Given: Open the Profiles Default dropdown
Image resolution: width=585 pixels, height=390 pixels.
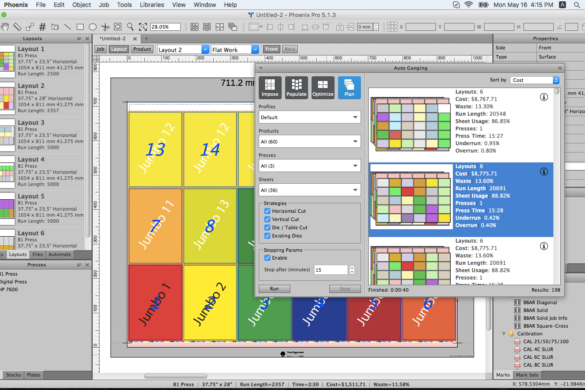Looking at the screenshot, I should point(309,117).
